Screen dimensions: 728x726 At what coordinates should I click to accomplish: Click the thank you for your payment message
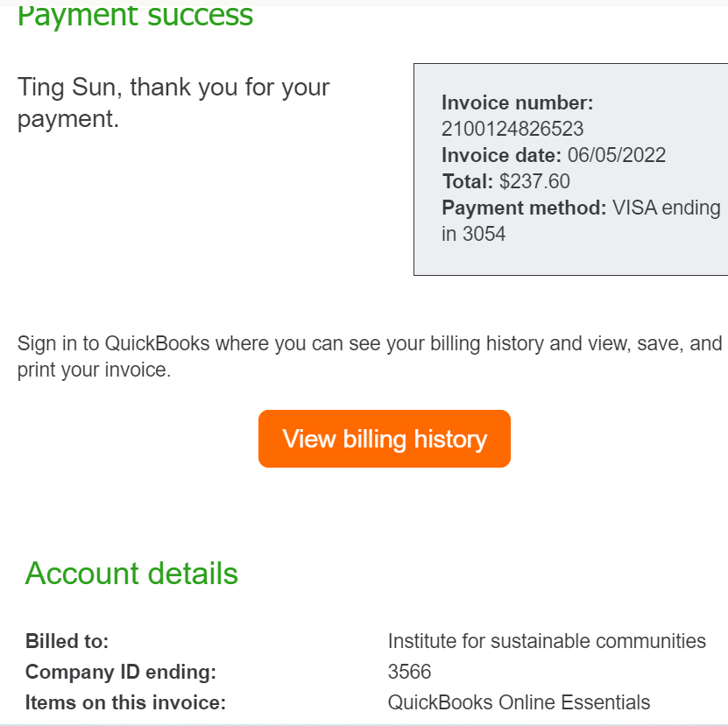coord(173,102)
